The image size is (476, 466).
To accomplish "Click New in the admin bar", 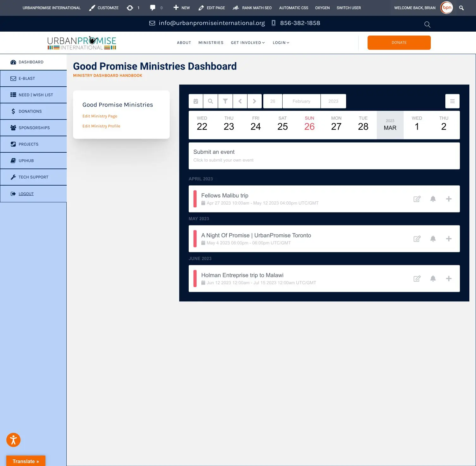I will (181, 8).
